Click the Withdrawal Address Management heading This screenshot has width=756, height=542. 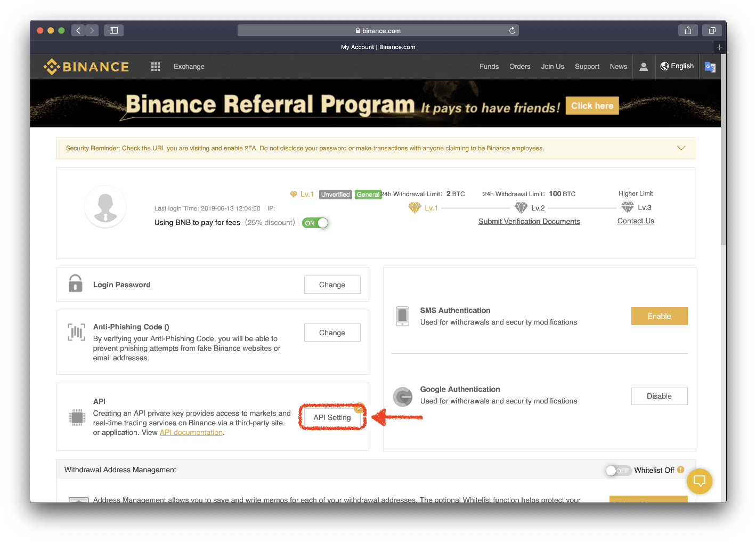(x=120, y=470)
